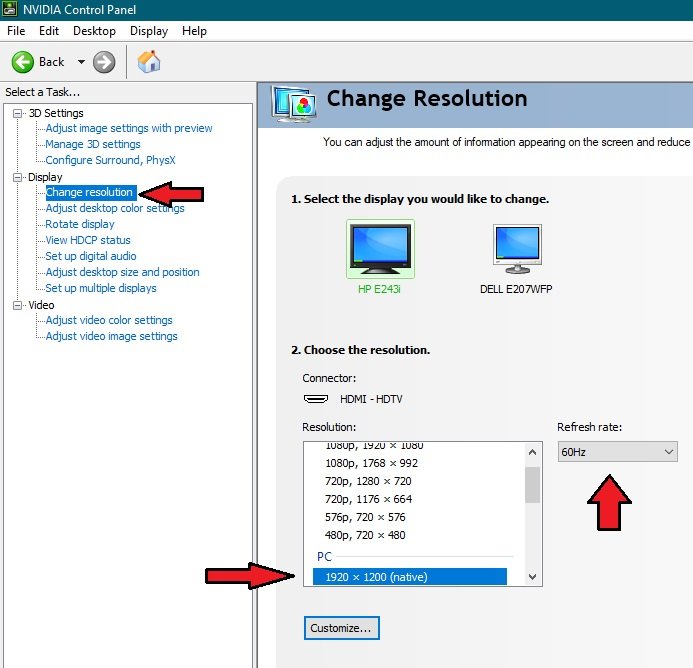
Task: Open the Refresh rate 60Hz dropdown
Action: pos(617,452)
